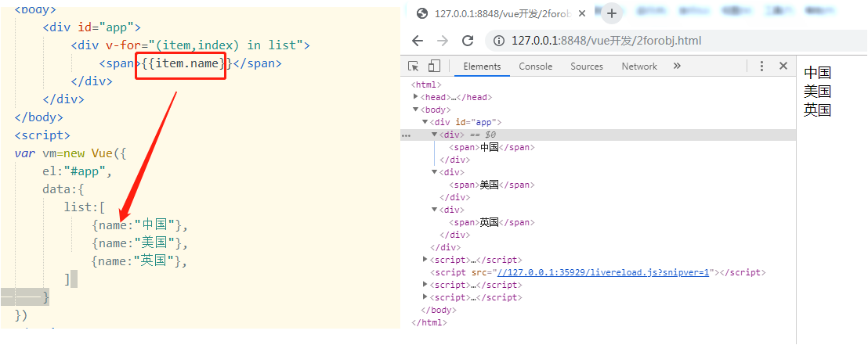Collapse the div containing 美国 span
The width and height of the screenshot is (868, 345).
435,172
